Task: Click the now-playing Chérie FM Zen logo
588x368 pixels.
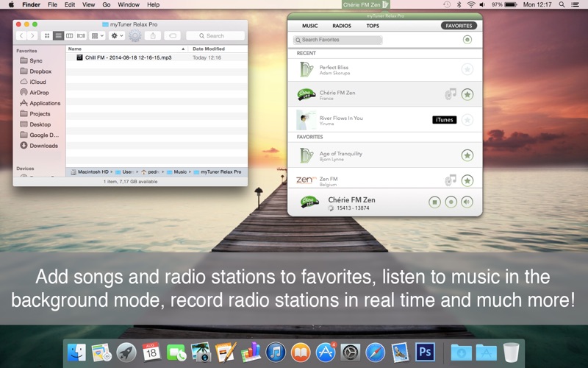Action: point(309,202)
